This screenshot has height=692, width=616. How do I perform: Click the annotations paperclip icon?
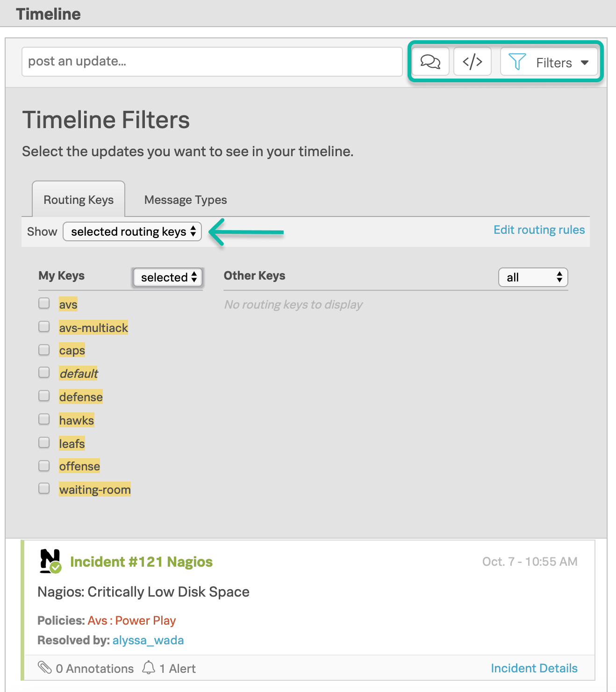coord(45,668)
